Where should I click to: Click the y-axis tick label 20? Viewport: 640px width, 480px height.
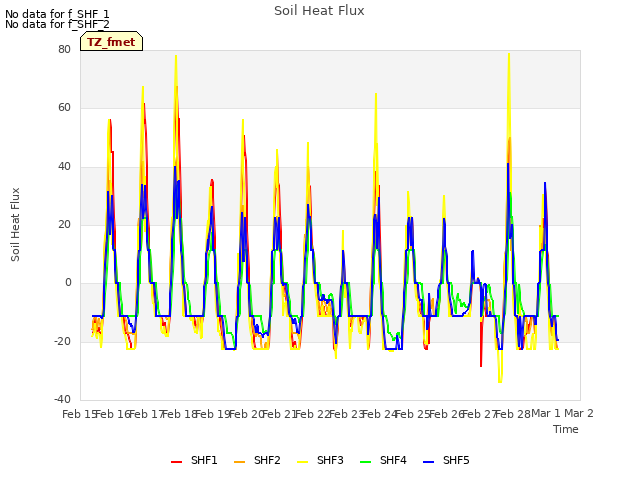pyautogui.click(x=64, y=224)
